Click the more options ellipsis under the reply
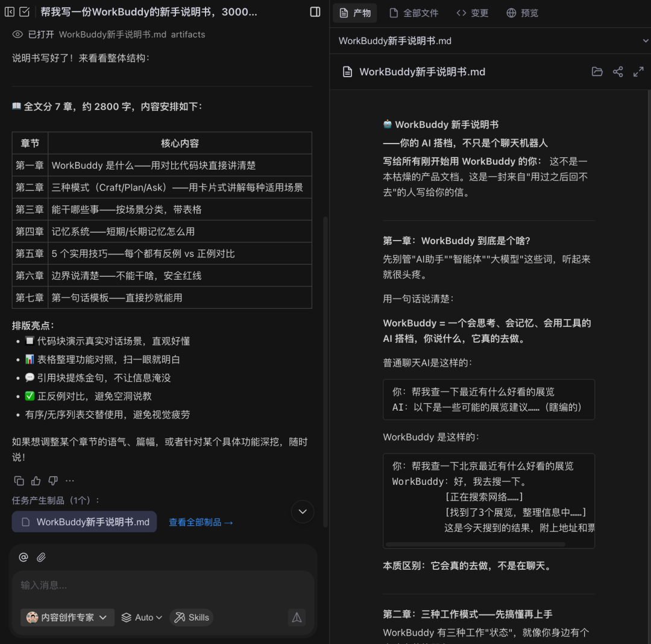 tap(71, 481)
